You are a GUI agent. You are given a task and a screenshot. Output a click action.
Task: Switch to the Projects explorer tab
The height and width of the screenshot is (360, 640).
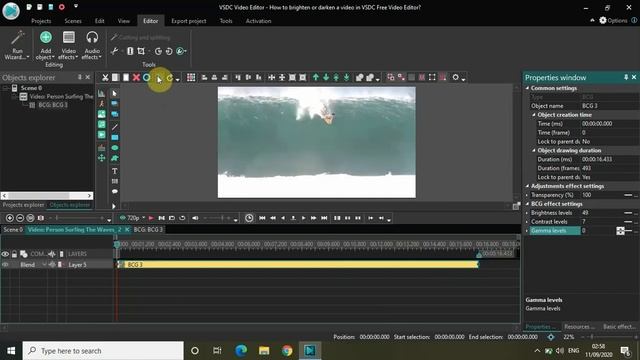23,205
